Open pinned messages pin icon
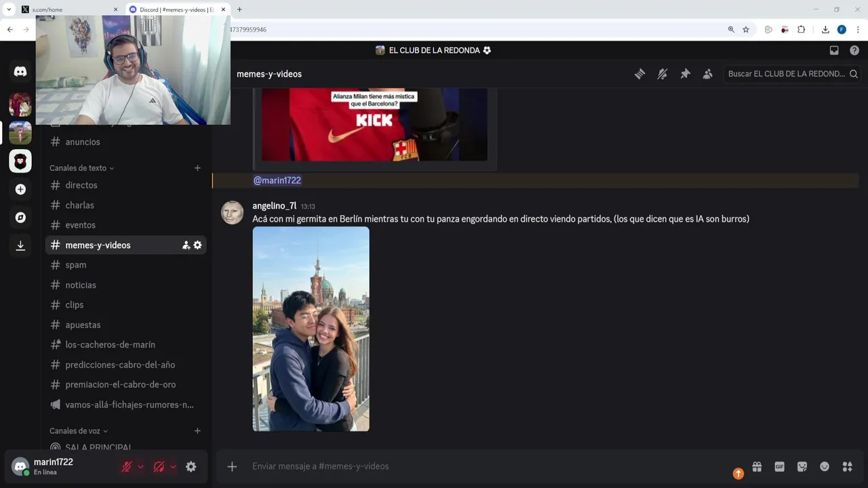 click(685, 74)
